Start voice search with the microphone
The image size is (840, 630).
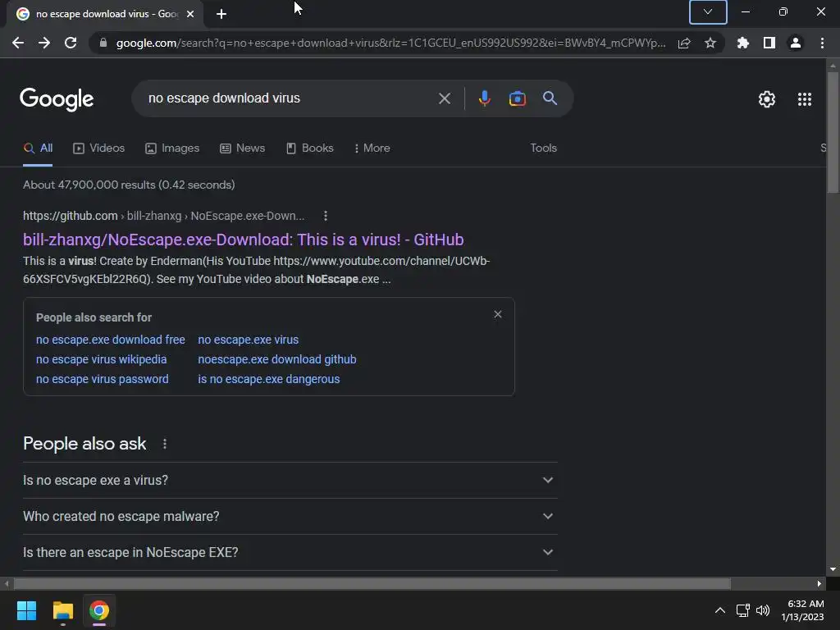(x=484, y=98)
